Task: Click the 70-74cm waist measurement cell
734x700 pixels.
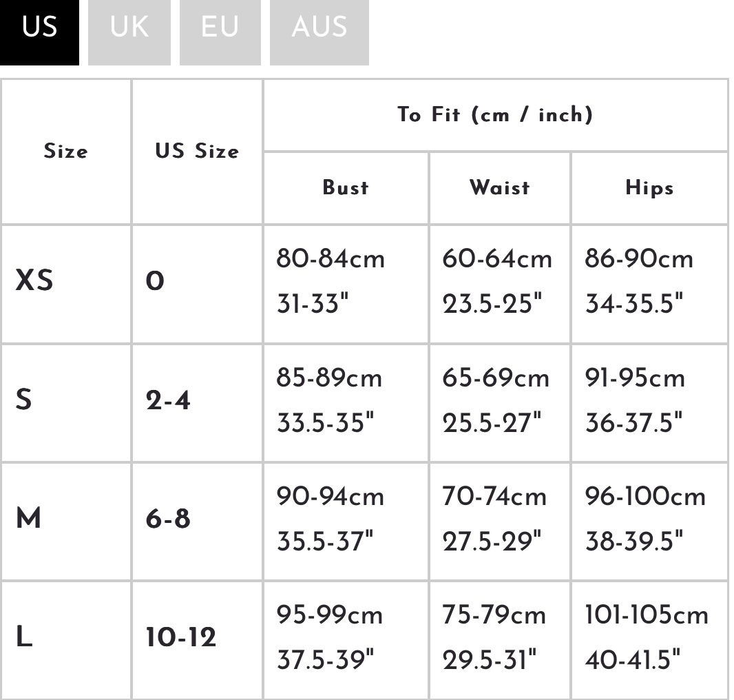Action: [x=494, y=497]
